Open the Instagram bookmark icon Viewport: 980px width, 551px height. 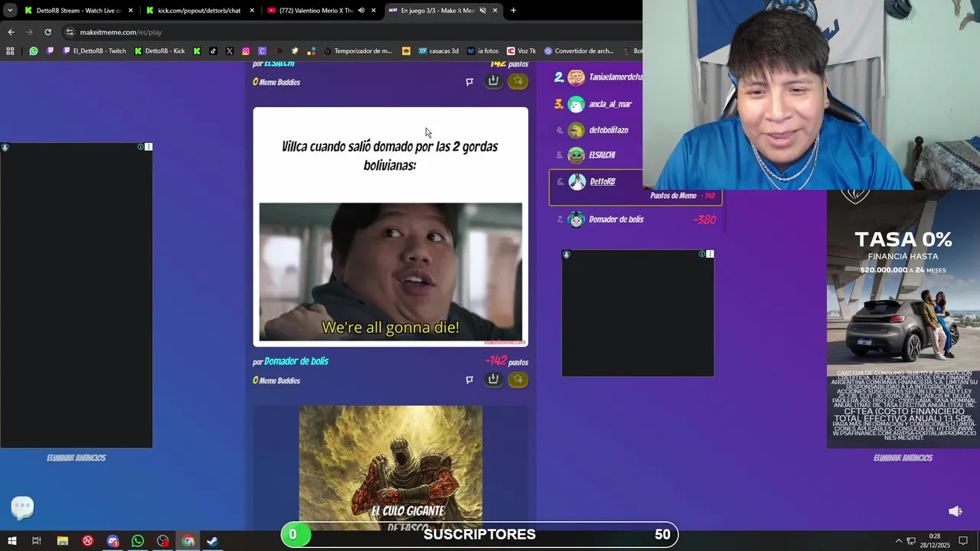[246, 51]
